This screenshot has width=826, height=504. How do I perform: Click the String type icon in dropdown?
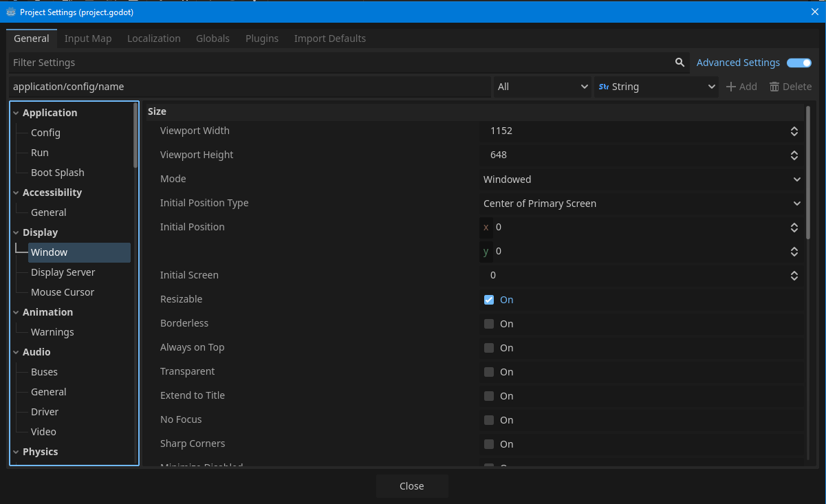(x=604, y=87)
